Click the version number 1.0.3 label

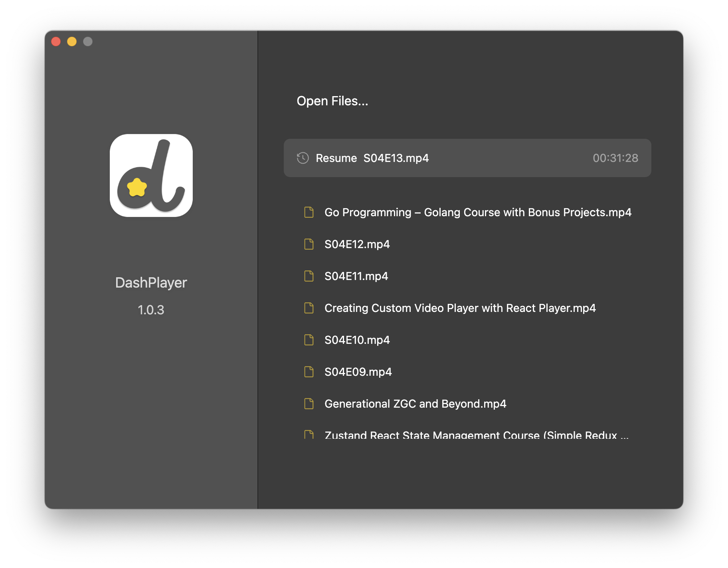[151, 310]
